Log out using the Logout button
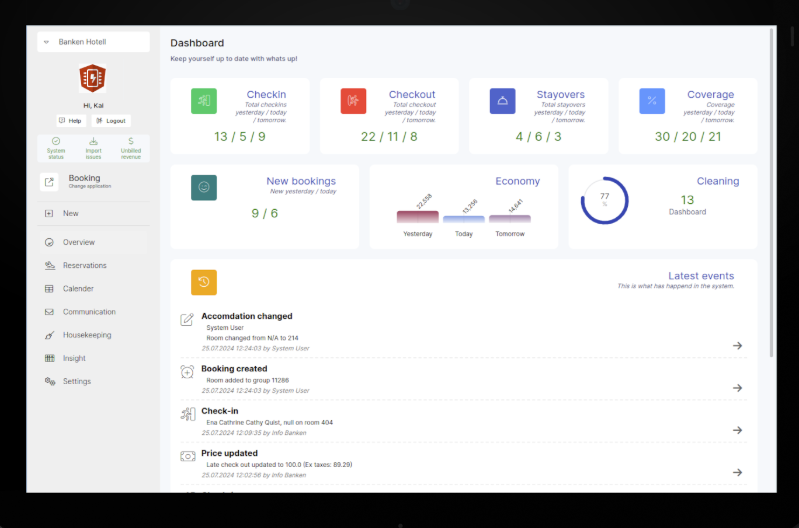The image size is (799, 528). click(x=111, y=121)
